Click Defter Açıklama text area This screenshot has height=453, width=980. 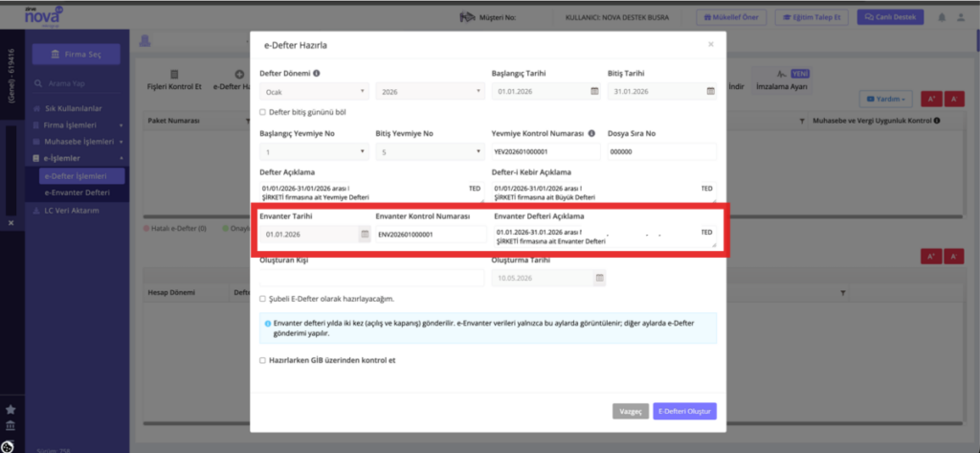pos(372,193)
